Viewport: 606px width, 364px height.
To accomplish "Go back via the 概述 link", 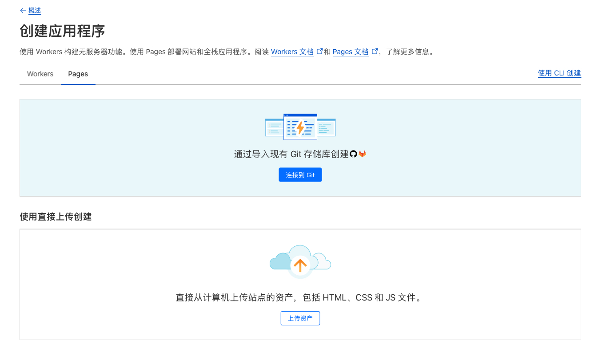I will [35, 11].
